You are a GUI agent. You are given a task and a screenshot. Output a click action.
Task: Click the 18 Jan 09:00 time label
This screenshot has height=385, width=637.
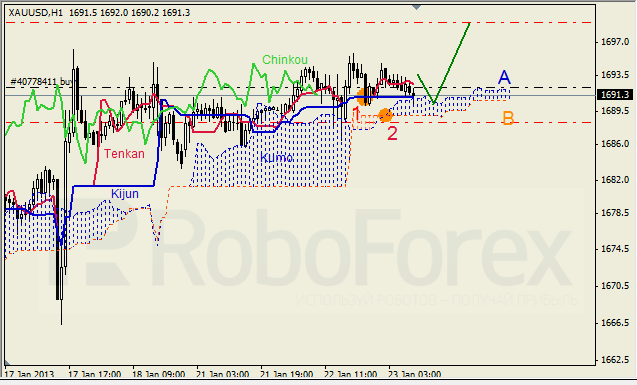click(159, 374)
